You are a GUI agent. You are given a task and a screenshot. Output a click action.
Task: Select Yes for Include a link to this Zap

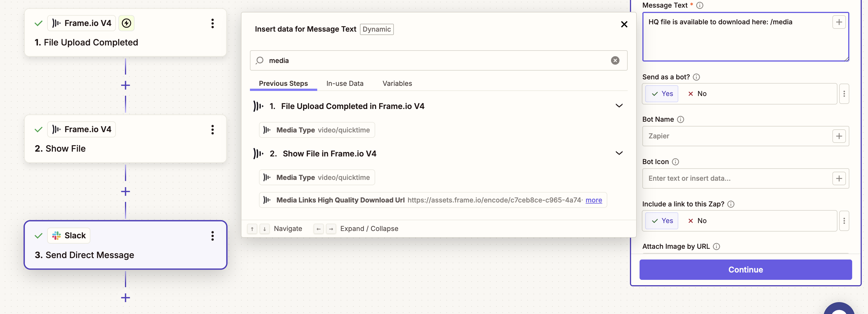(x=662, y=221)
